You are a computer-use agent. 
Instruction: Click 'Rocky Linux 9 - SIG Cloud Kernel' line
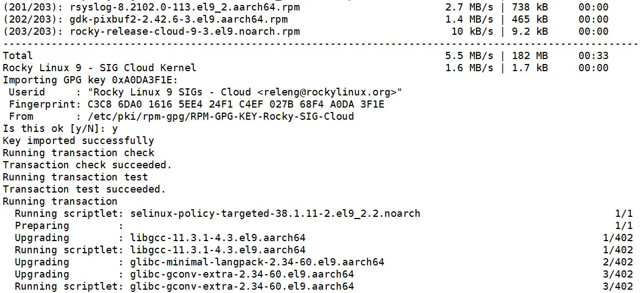(x=99, y=68)
